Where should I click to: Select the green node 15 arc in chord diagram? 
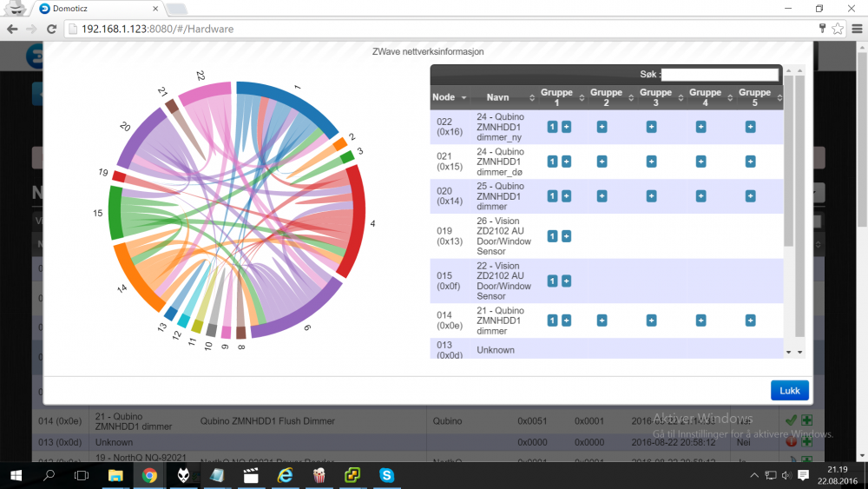tap(115, 213)
